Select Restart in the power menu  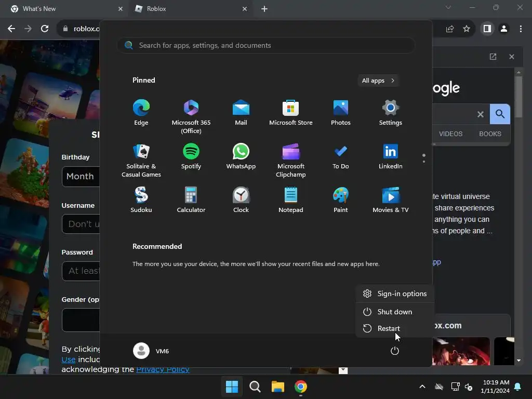[395, 328]
